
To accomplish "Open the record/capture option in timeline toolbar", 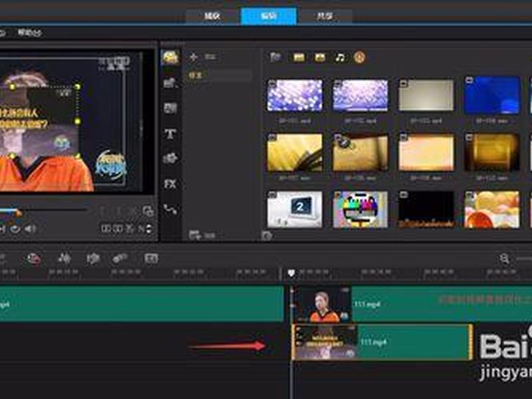I will click(34, 259).
